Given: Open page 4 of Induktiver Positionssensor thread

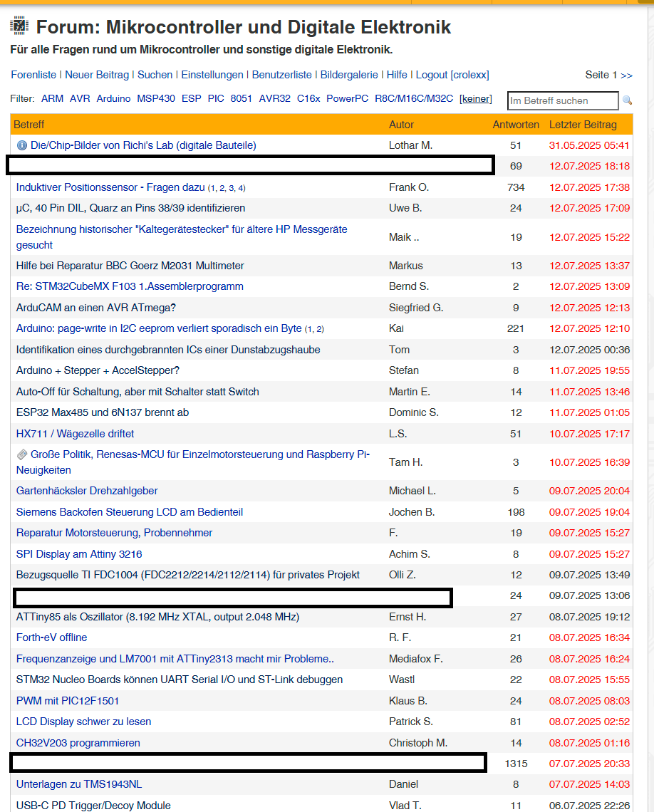Looking at the screenshot, I should pos(242,188).
